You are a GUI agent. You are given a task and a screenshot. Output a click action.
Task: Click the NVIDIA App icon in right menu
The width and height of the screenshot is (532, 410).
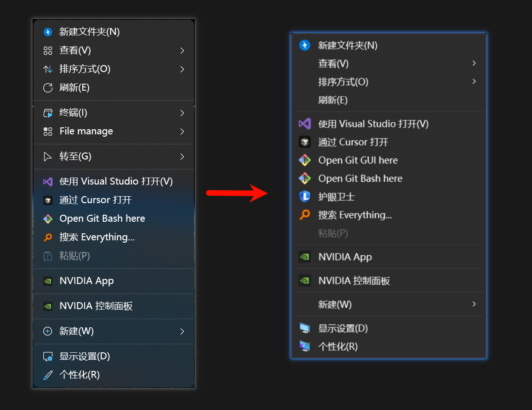[305, 257]
